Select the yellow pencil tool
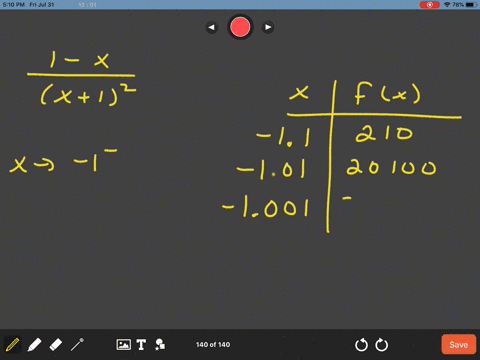Screen dimensions: 480x360 coord(12,344)
